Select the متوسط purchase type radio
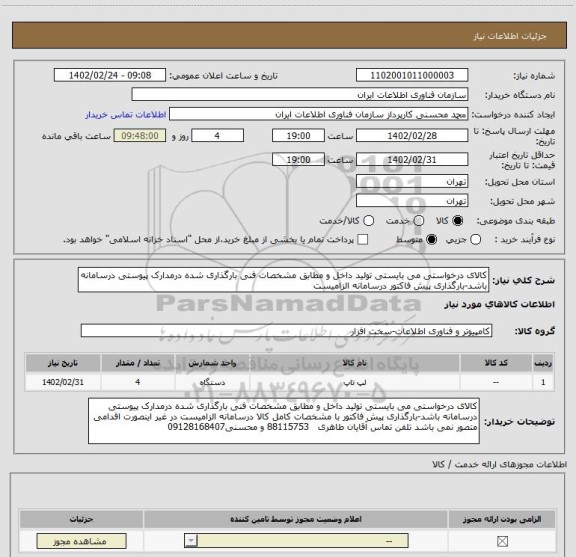The width and height of the screenshot is (576, 557). pyautogui.click(x=431, y=240)
